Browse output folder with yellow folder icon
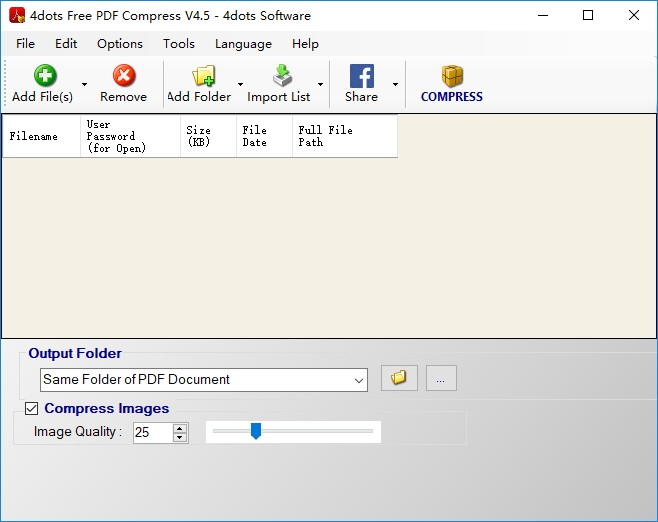This screenshot has width=658, height=522. (x=399, y=378)
